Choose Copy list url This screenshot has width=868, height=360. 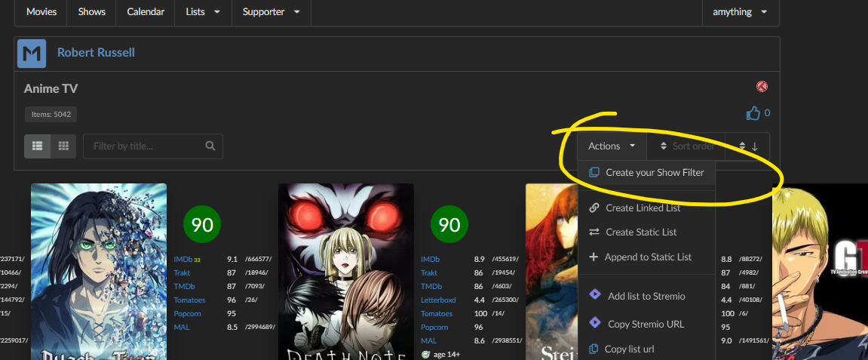(x=646, y=349)
